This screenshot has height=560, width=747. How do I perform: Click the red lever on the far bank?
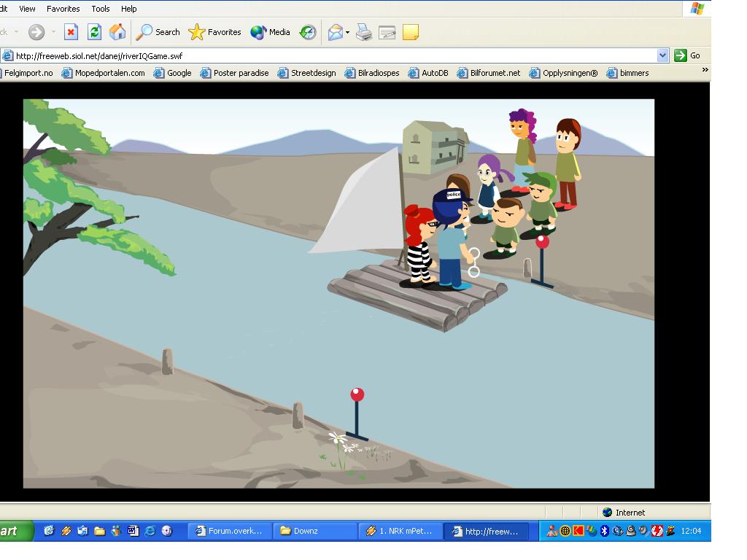(x=542, y=262)
